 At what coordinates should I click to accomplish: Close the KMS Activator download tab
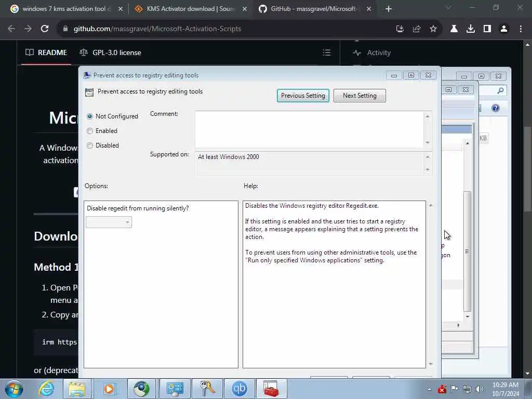[245, 9]
